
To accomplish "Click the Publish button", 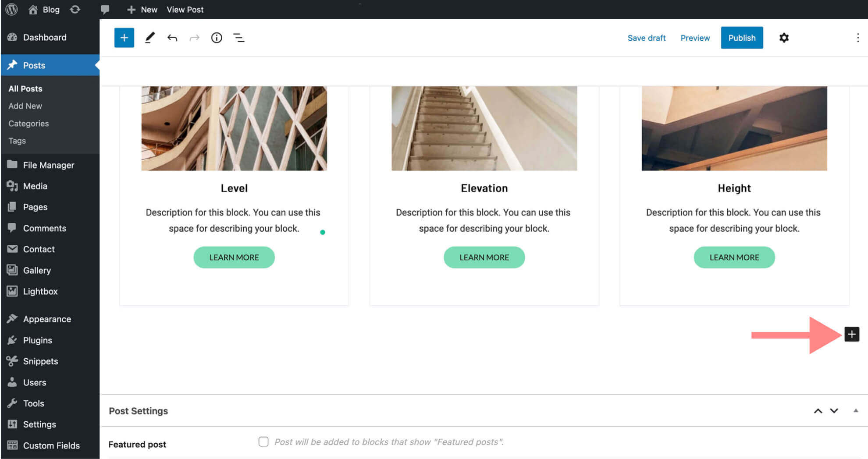I will click(742, 38).
